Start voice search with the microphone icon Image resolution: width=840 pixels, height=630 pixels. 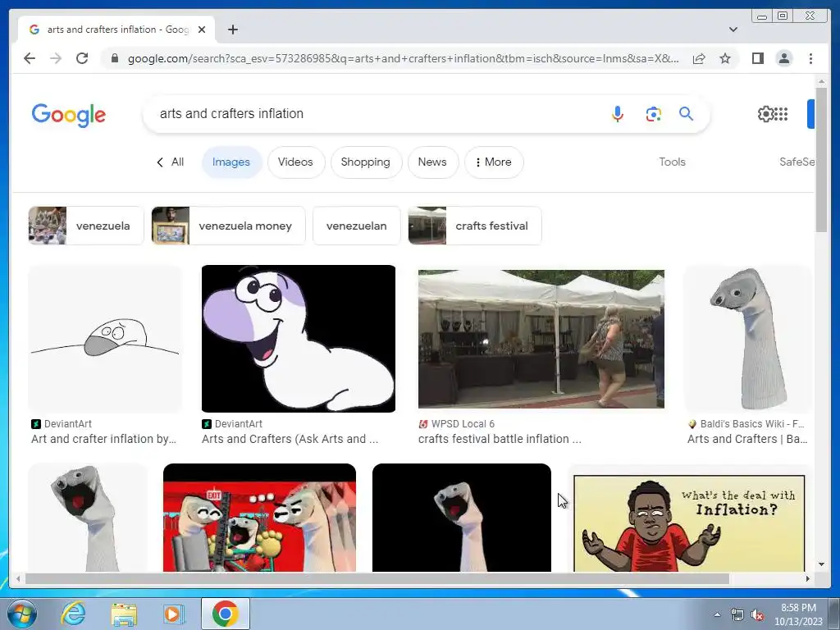[617, 113]
